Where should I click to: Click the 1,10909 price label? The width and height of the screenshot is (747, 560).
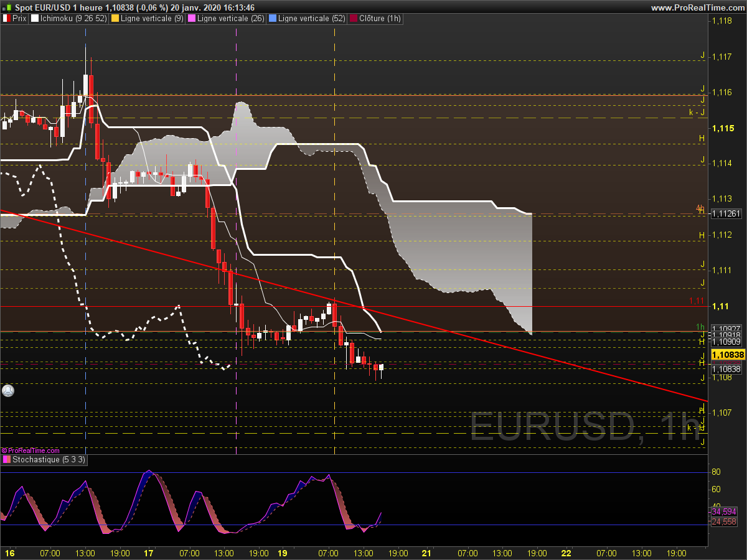[x=726, y=342]
